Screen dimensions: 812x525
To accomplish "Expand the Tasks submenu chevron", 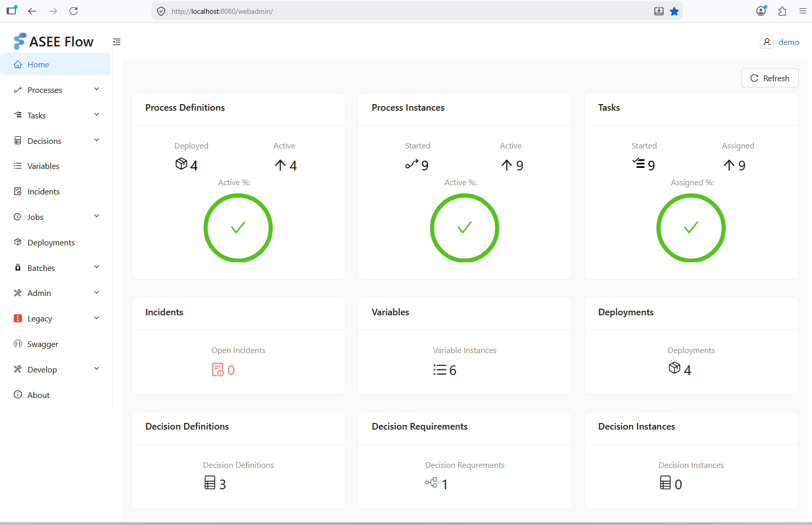I will click(97, 115).
